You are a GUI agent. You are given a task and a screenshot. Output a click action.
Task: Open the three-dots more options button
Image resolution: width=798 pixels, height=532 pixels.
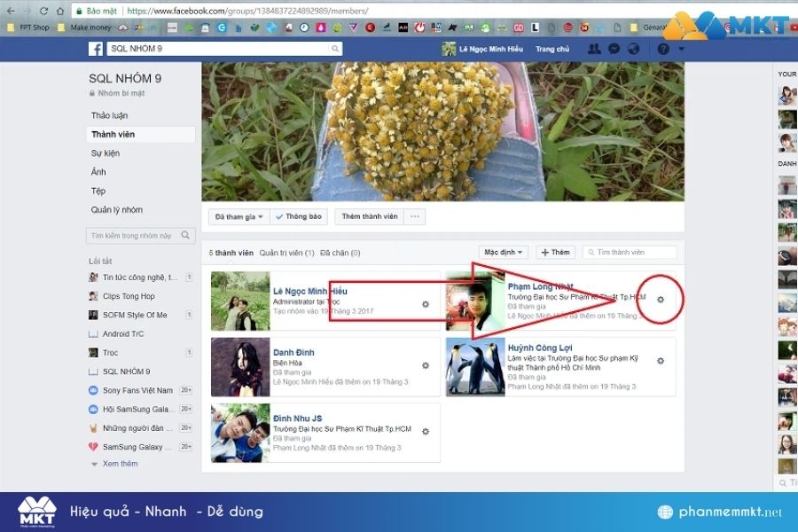click(x=415, y=217)
